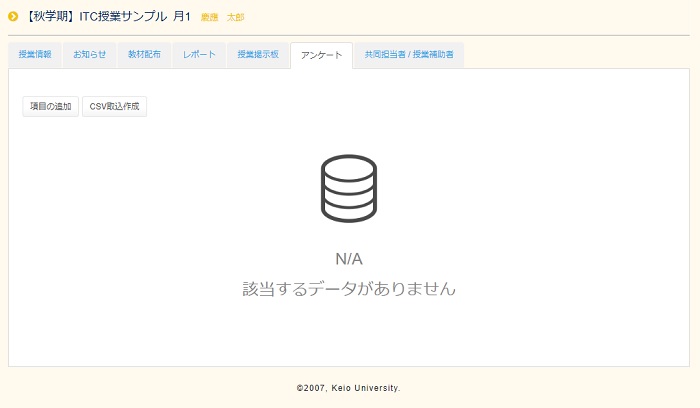Click the instructor surname 慶應

(209, 18)
